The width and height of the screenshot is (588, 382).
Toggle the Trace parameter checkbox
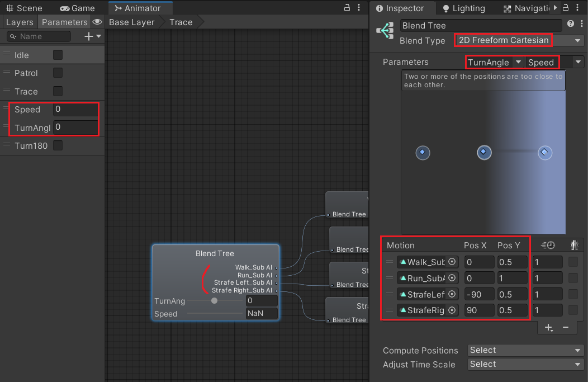[58, 91]
